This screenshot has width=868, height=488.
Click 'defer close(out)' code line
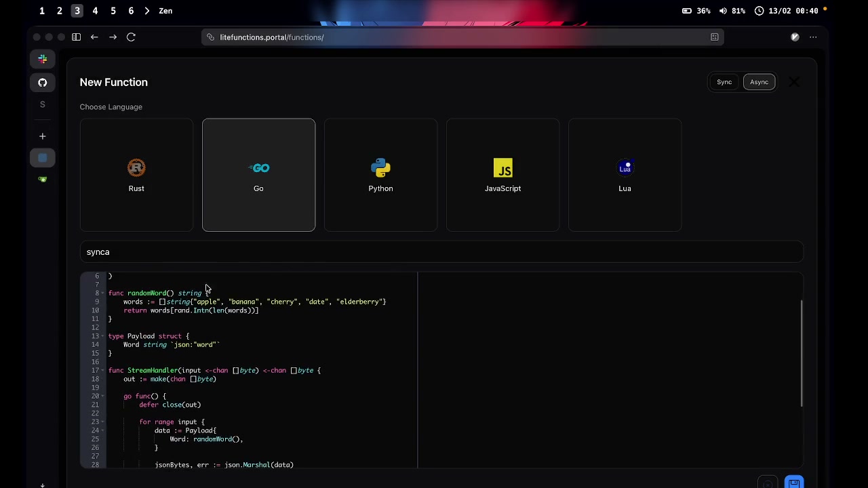click(170, 405)
